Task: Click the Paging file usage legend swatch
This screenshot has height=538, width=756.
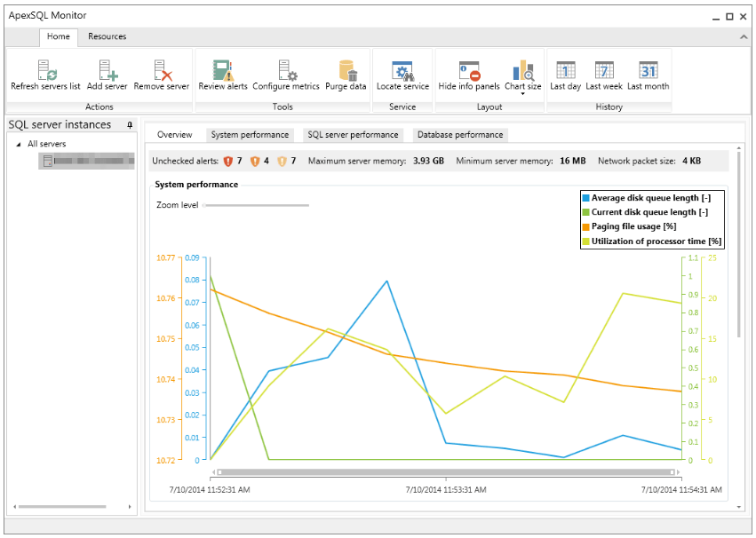Action: tap(585, 227)
